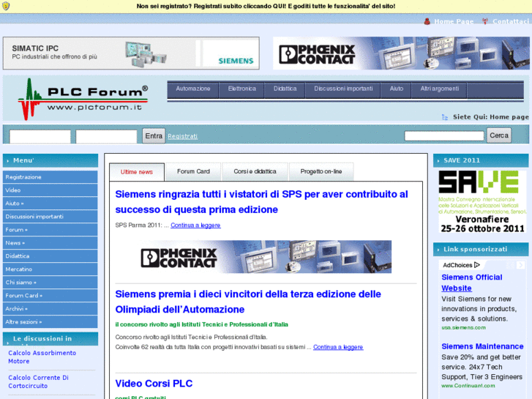Open the Elettronica menu in the navigation bar

242,89
